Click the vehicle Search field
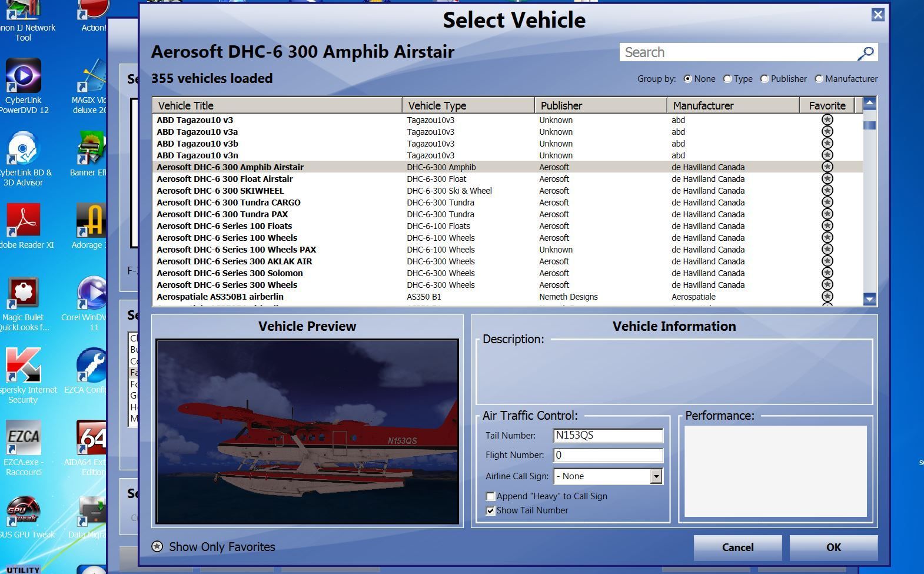924x574 pixels. coord(739,52)
